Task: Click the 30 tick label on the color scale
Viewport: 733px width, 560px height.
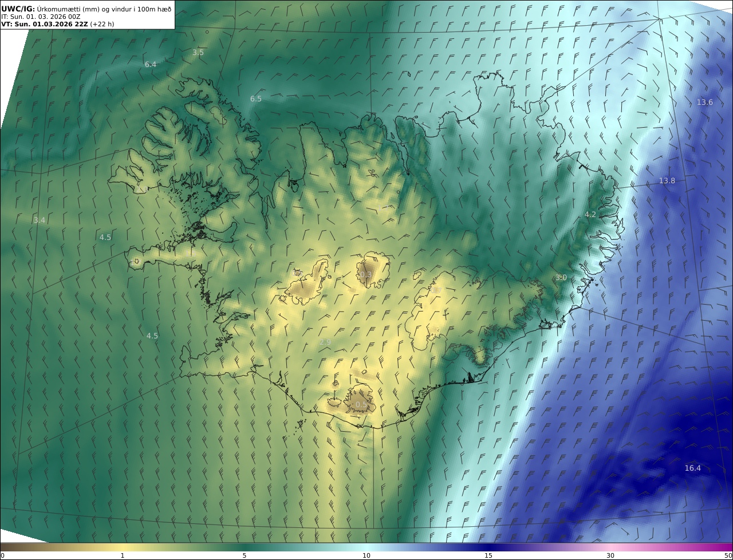Action: 610,555
